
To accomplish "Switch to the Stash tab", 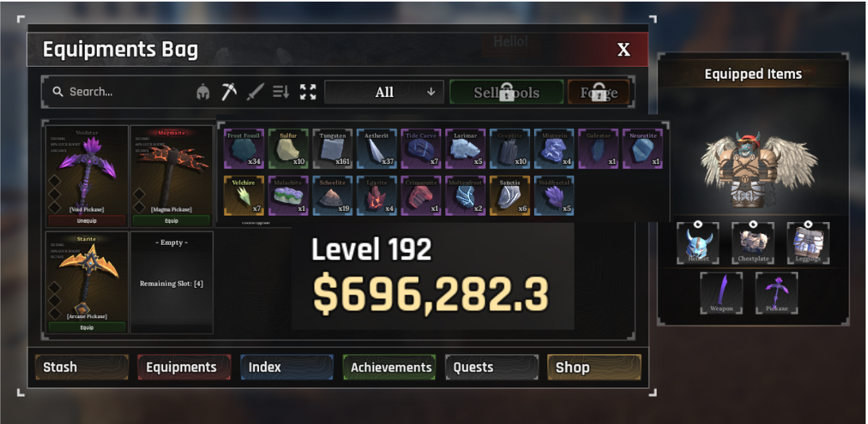I will pos(82,367).
